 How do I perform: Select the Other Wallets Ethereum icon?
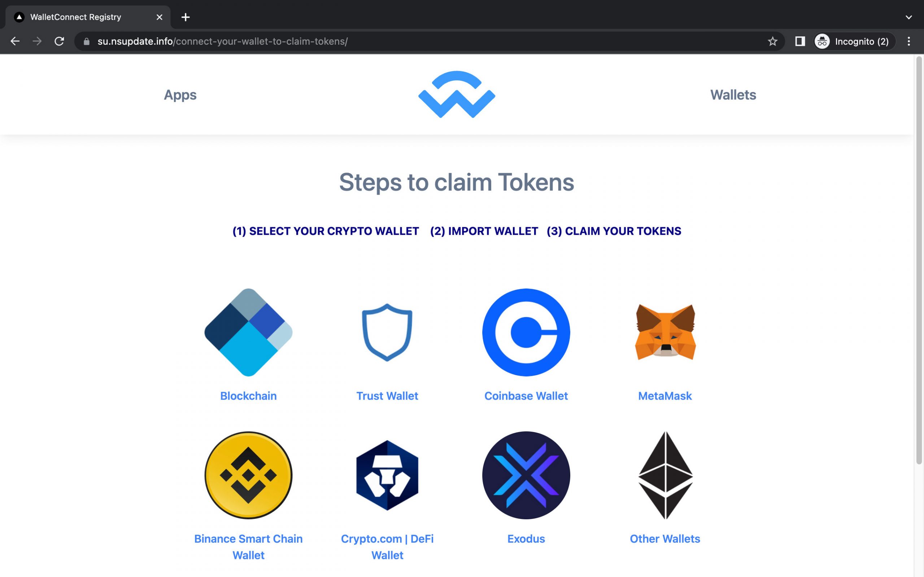click(x=664, y=475)
